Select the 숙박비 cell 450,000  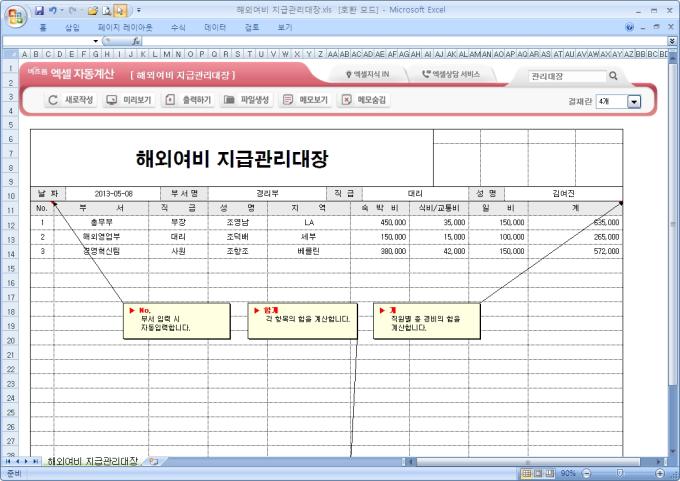coord(380,223)
